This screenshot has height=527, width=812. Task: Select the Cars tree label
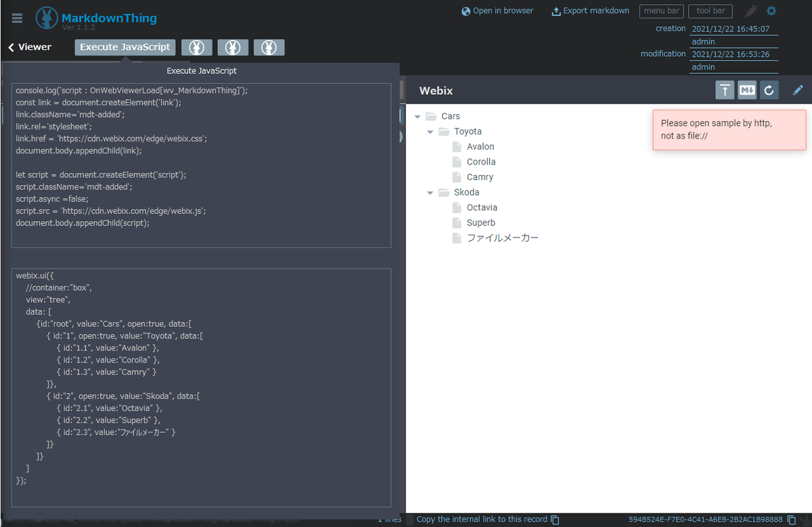coord(451,116)
